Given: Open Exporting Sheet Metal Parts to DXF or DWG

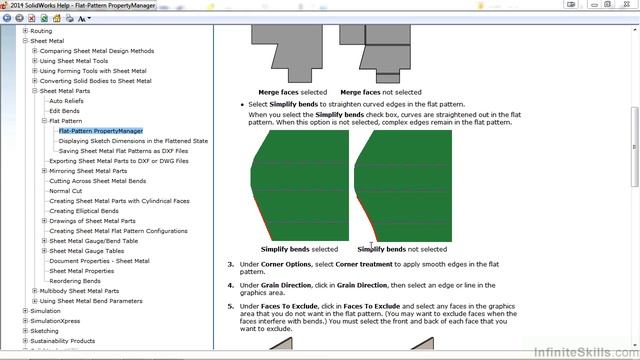Looking at the screenshot, I should click(119, 161).
